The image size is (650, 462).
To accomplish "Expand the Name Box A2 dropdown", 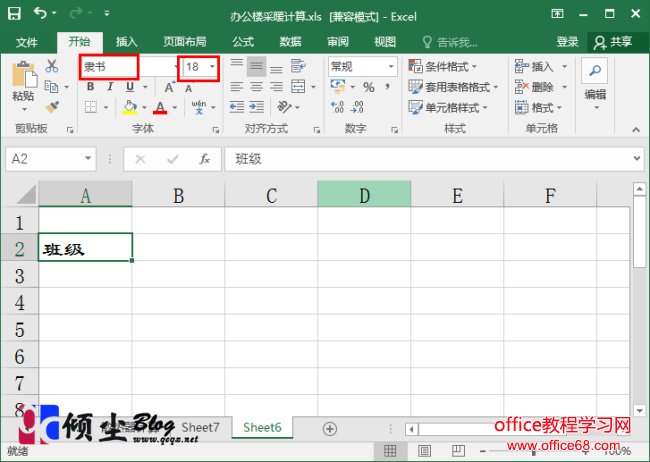I will [88, 158].
